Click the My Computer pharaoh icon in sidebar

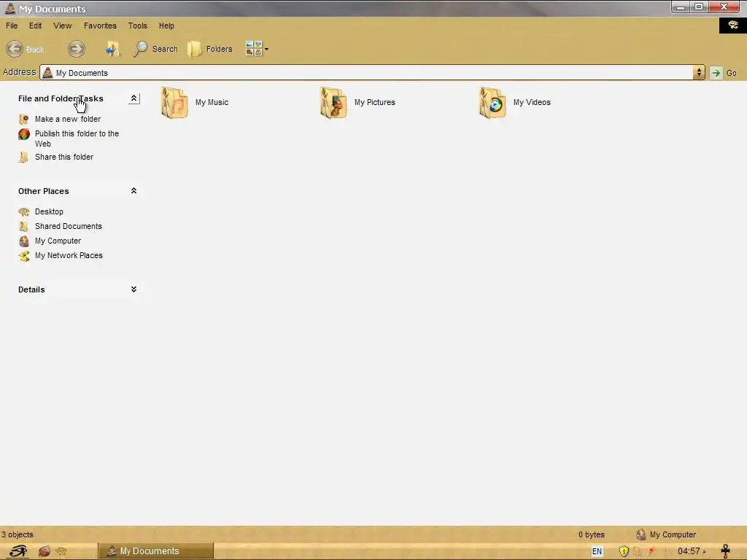click(x=24, y=241)
